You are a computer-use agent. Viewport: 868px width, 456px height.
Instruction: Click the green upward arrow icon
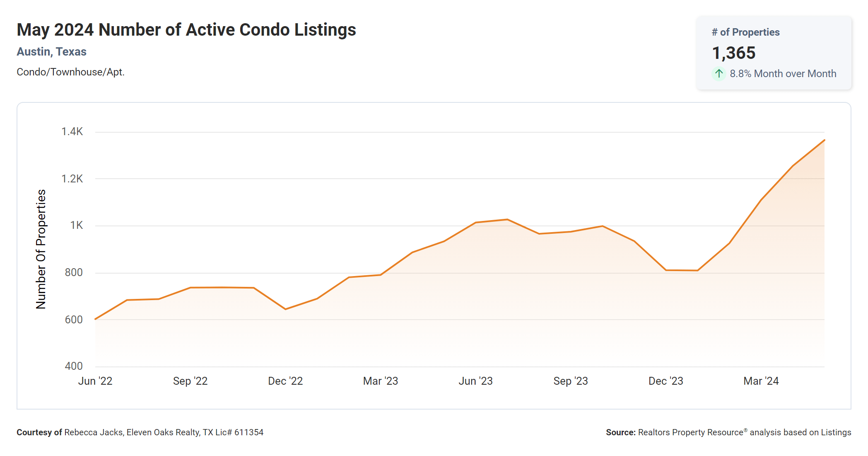point(719,74)
